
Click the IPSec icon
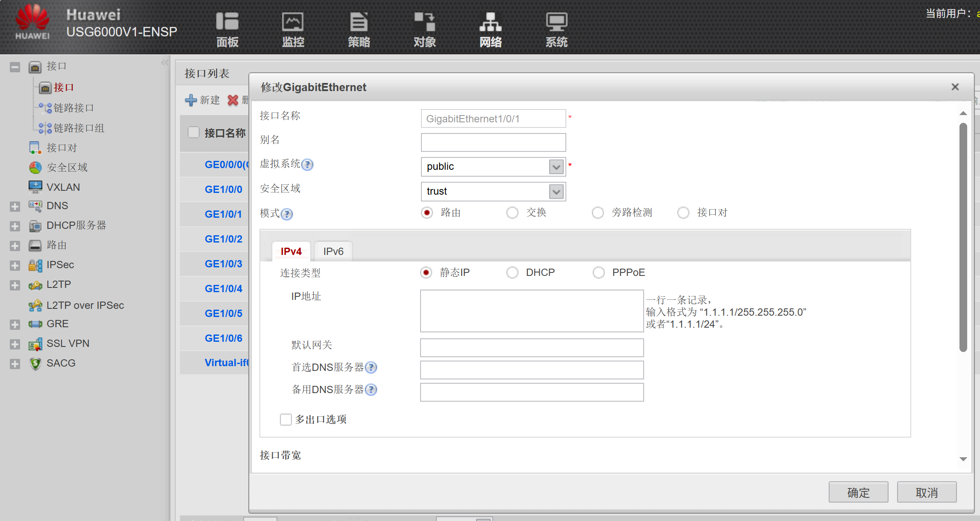click(35, 265)
